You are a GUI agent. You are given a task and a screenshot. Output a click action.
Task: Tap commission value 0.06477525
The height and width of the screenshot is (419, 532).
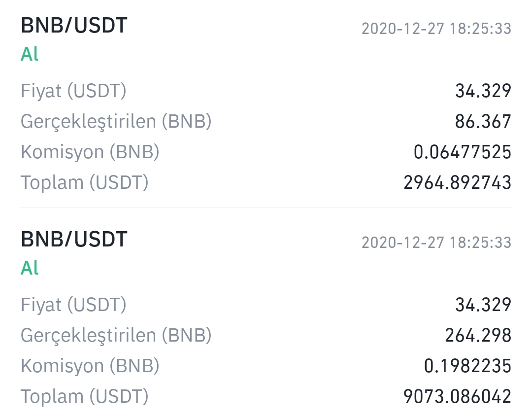[463, 152]
